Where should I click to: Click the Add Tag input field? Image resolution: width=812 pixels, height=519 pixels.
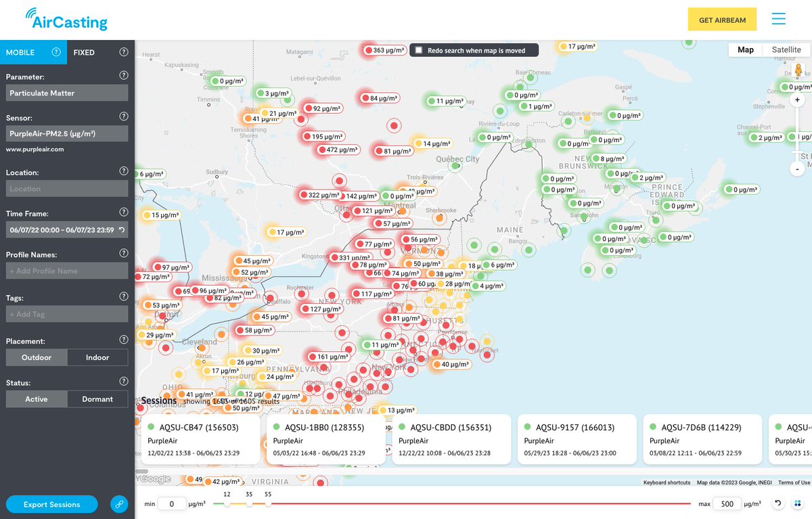click(x=67, y=314)
